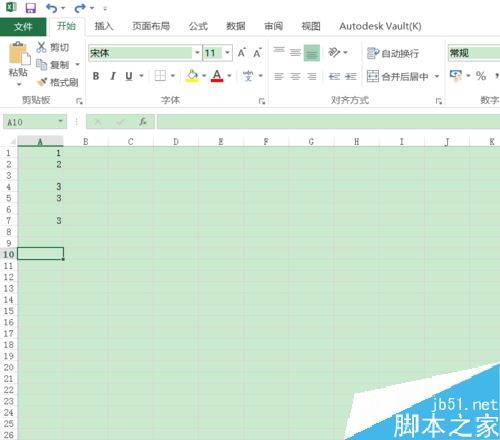Click the percent style icon

pyautogui.click(x=481, y=76)
